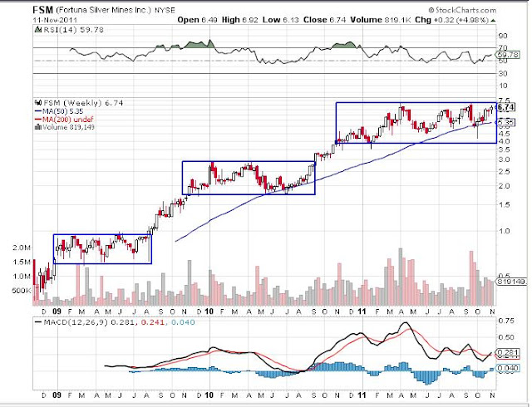Click the bold 11 year label under the MACD panel

click(x=362, y=395)
